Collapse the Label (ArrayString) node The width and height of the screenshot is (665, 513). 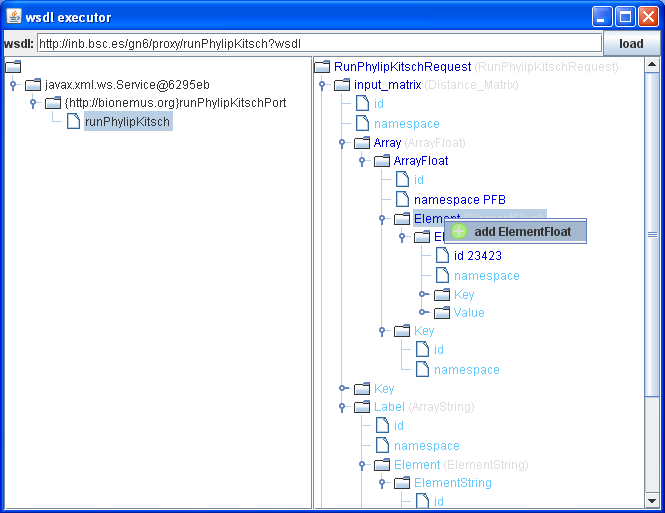coord(343,407)
